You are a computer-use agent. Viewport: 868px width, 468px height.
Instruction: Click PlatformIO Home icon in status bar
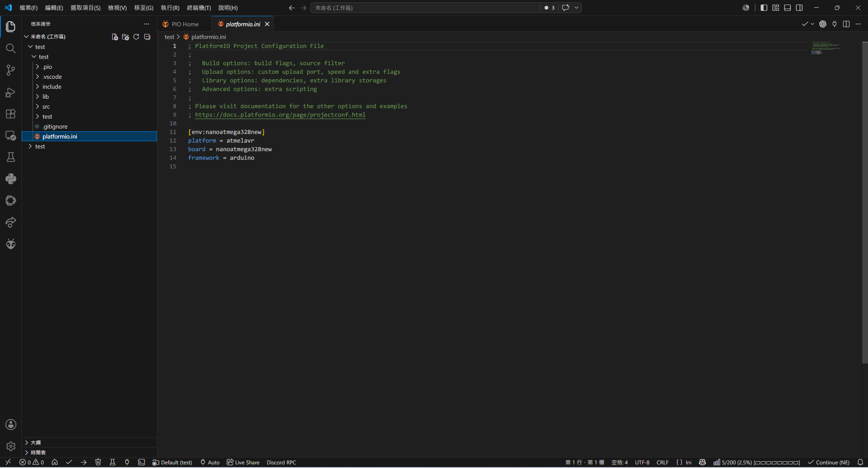coord(55,462)
